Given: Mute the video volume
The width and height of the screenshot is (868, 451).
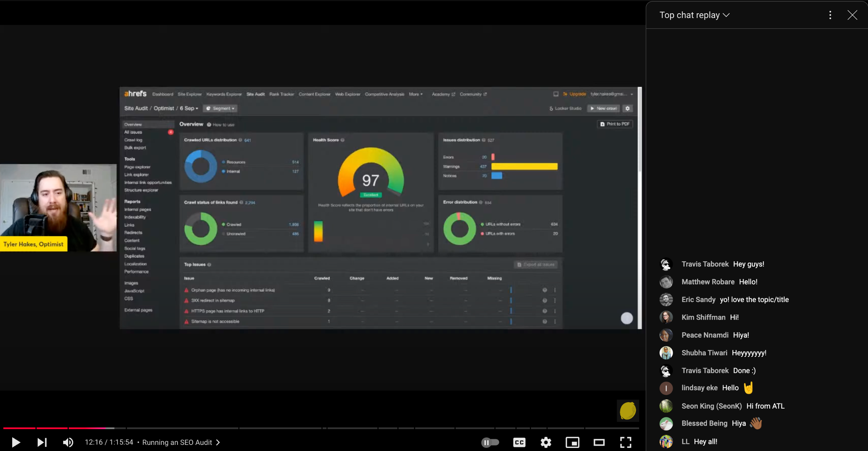Looking at the screenshot, I should point(68,442).
